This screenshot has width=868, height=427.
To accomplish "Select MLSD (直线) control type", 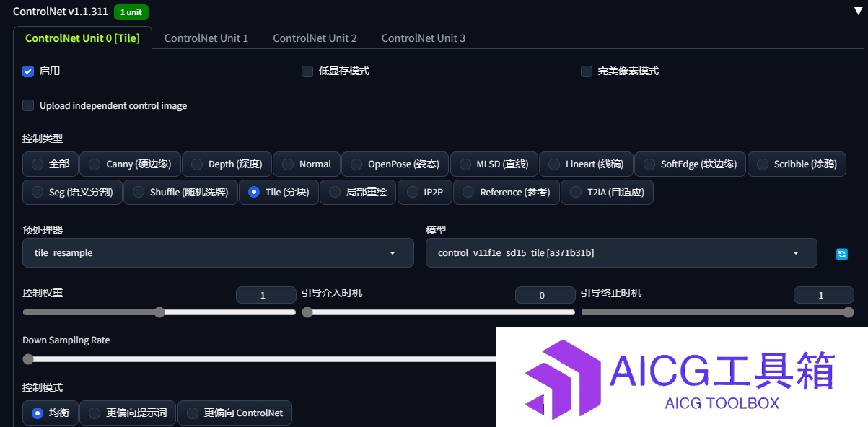I will coord(494,164).
